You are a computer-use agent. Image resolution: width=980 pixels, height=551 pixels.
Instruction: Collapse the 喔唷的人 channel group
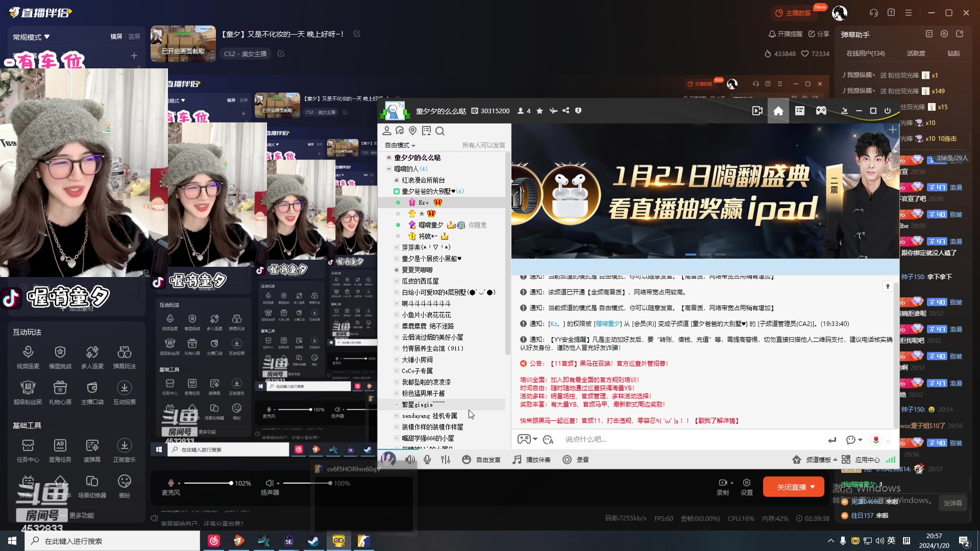(389, 169)
